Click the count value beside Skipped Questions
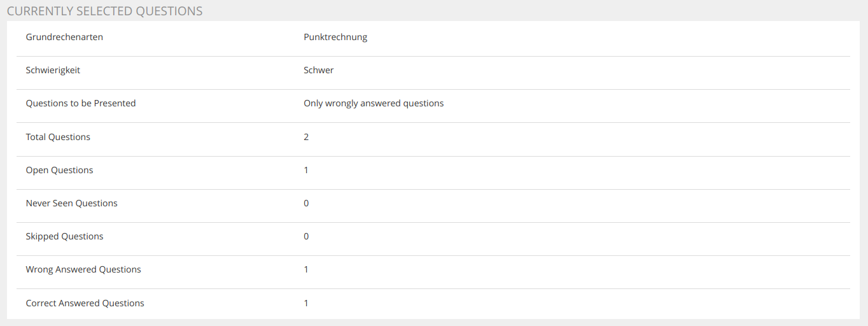 [306, 236]
